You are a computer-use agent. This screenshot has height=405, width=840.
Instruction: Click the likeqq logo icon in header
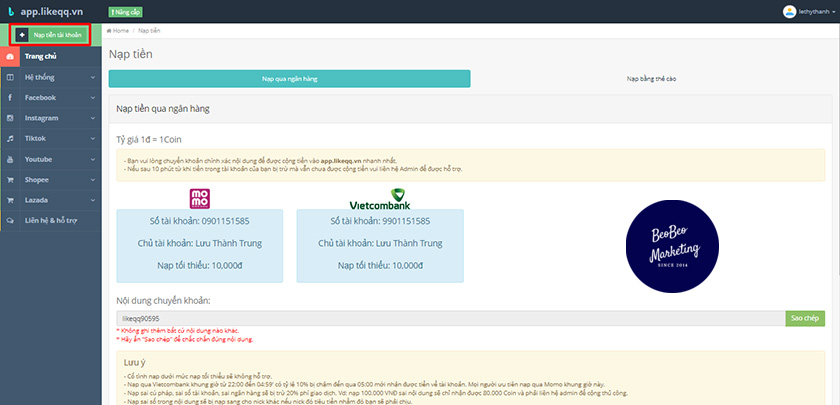[10, 11]
